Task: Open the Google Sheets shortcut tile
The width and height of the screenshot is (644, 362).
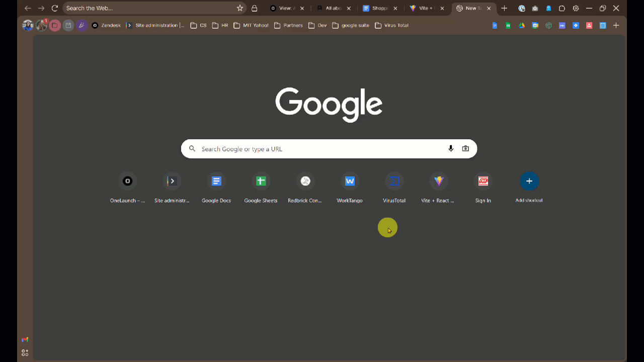Action: click(x=261, y=187)
